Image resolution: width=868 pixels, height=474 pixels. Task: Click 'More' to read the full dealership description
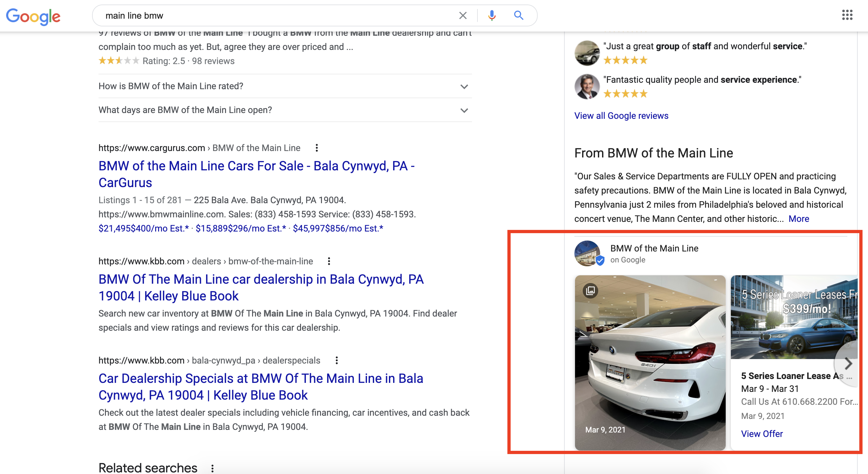(x=798, y=218)
